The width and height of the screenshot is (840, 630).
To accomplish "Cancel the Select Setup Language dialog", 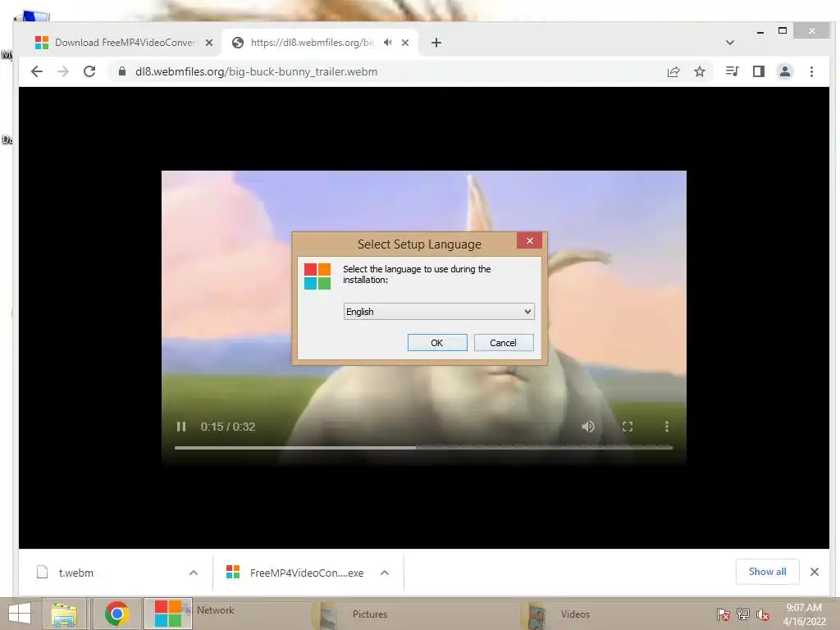I will click(504, 343).
